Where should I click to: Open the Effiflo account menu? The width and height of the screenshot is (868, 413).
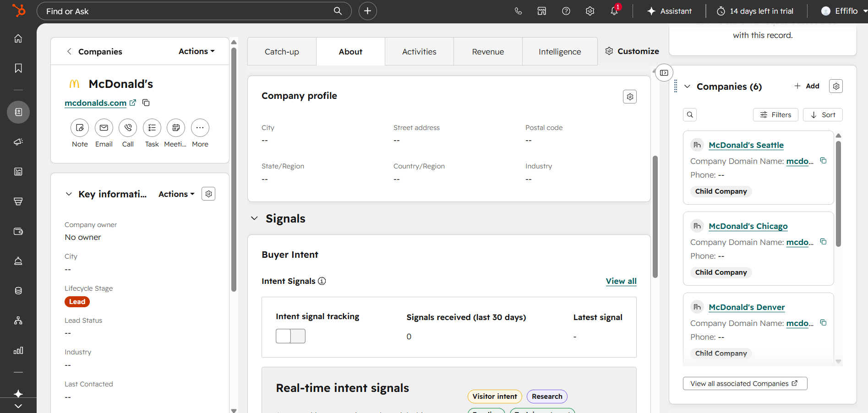[x=843, y=11]
